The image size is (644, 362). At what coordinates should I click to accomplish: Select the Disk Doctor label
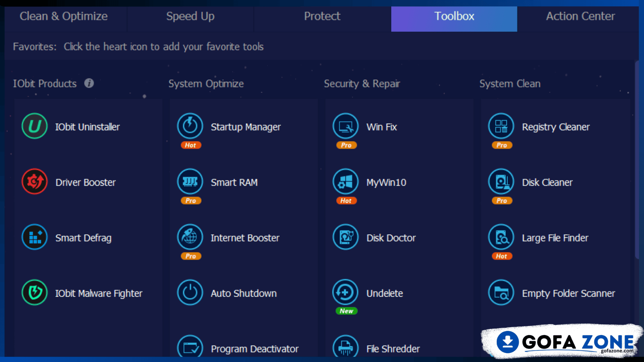click(391, 238)
